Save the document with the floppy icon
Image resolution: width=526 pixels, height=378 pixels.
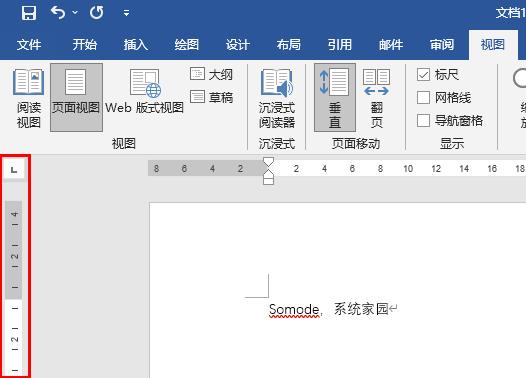tap(29, 13)
